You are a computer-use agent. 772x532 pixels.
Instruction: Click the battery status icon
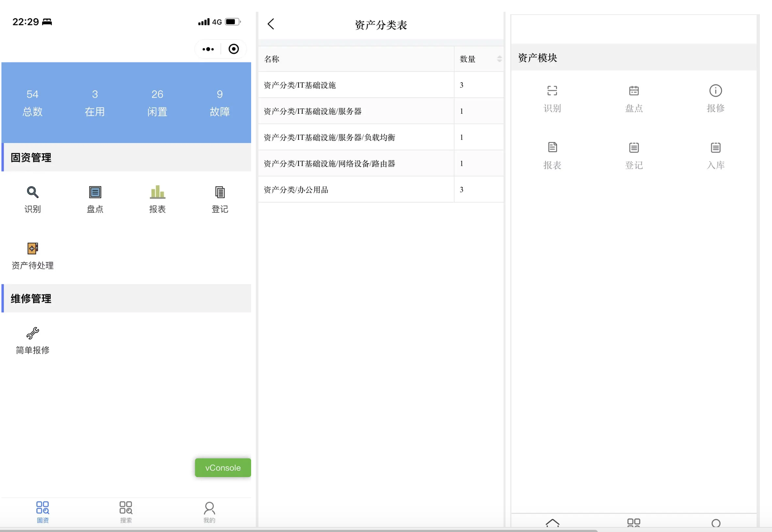click(x=233, y=22)
